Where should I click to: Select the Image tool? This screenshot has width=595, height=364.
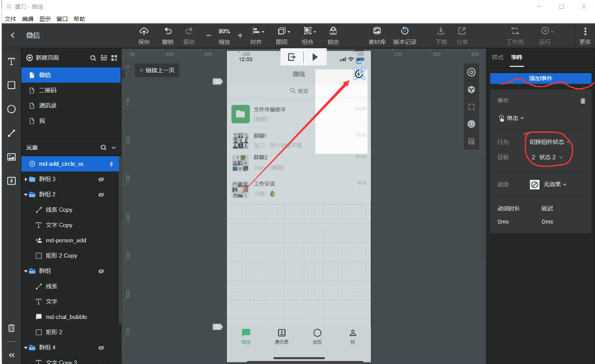point(11,157)
